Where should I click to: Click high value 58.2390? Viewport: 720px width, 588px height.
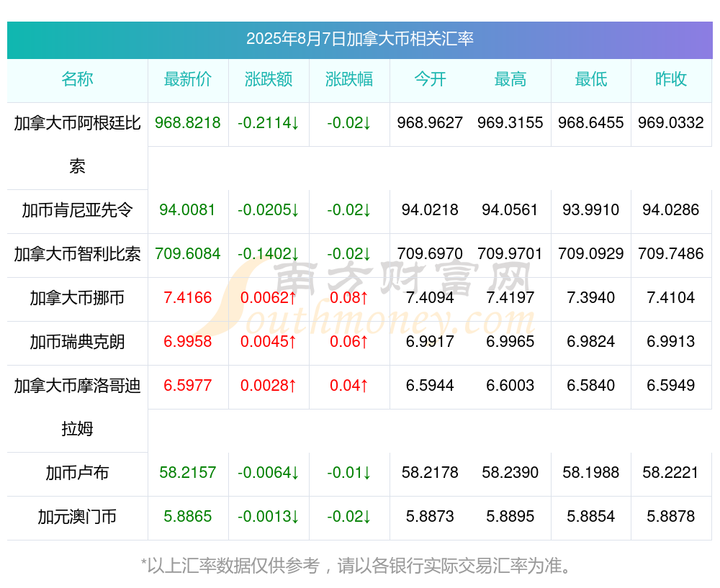click(x=510, y=472)
